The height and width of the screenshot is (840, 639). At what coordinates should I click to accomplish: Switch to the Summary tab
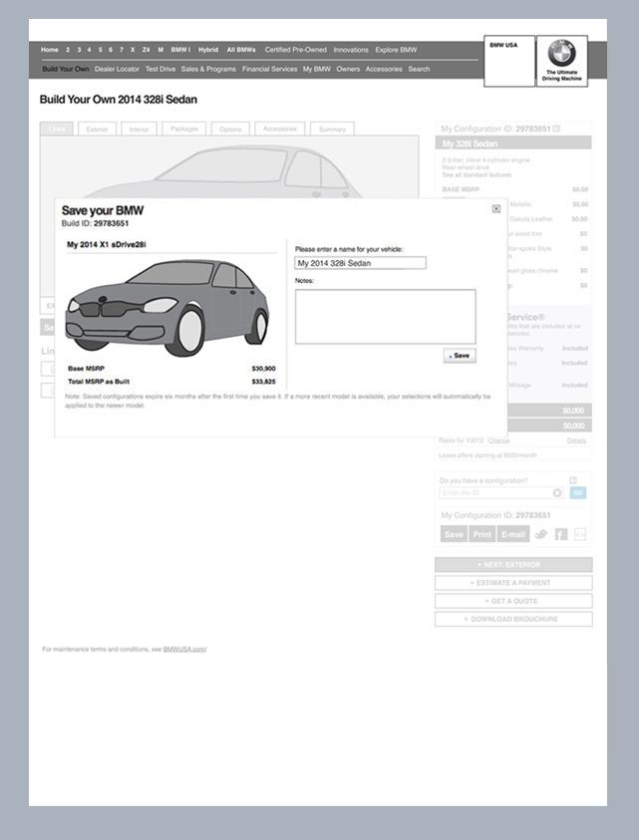coord(332,129)
